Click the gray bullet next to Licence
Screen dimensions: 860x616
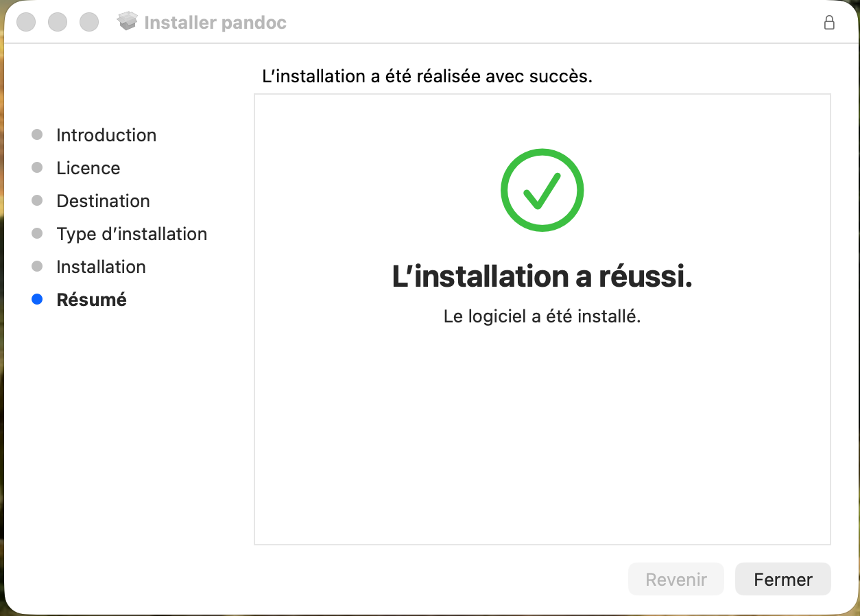tap(37, 168)
